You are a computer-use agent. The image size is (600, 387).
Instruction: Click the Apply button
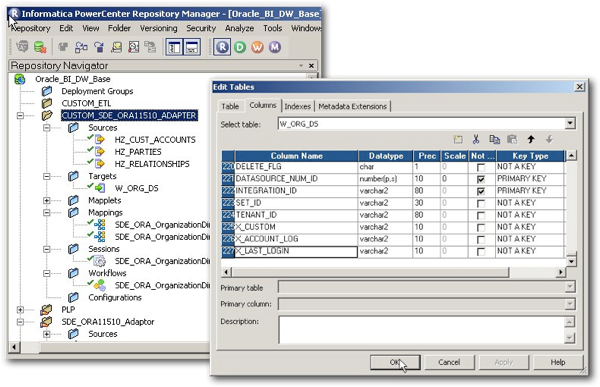coord(504,362)
